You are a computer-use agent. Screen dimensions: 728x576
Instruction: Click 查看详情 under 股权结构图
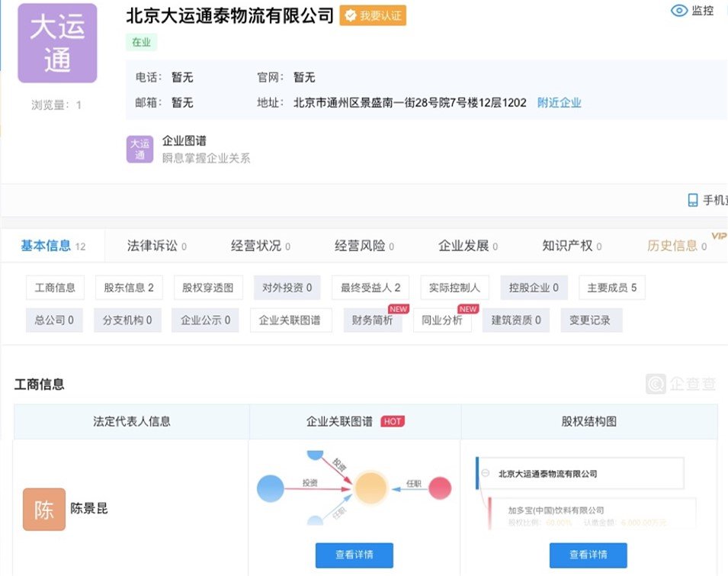(588, 555)
